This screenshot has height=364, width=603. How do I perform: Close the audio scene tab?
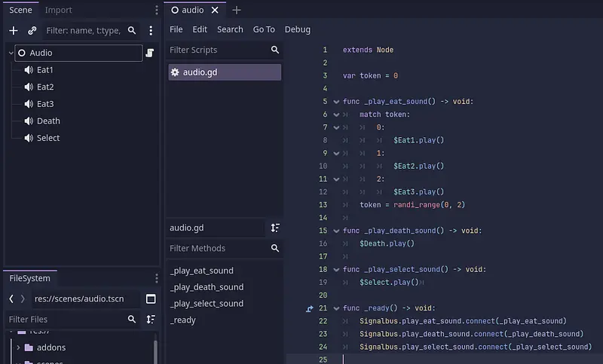[x=215, y=11]
